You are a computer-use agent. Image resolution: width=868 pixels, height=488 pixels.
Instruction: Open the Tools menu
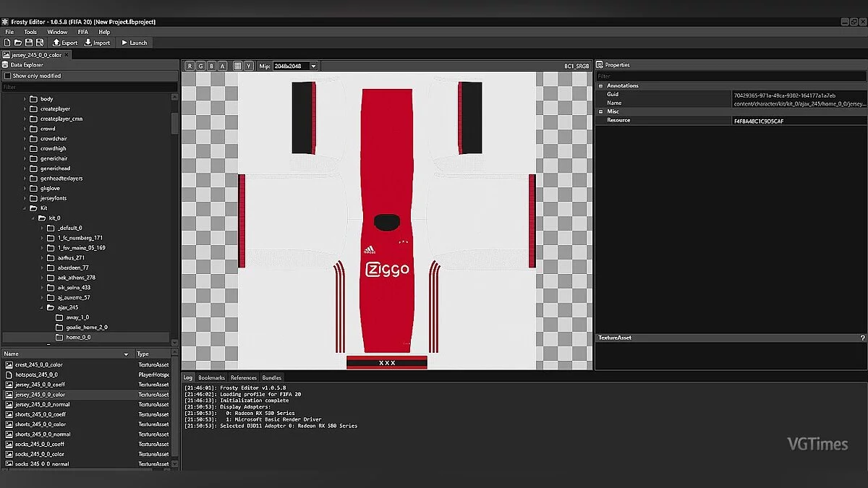pos(30,32)
